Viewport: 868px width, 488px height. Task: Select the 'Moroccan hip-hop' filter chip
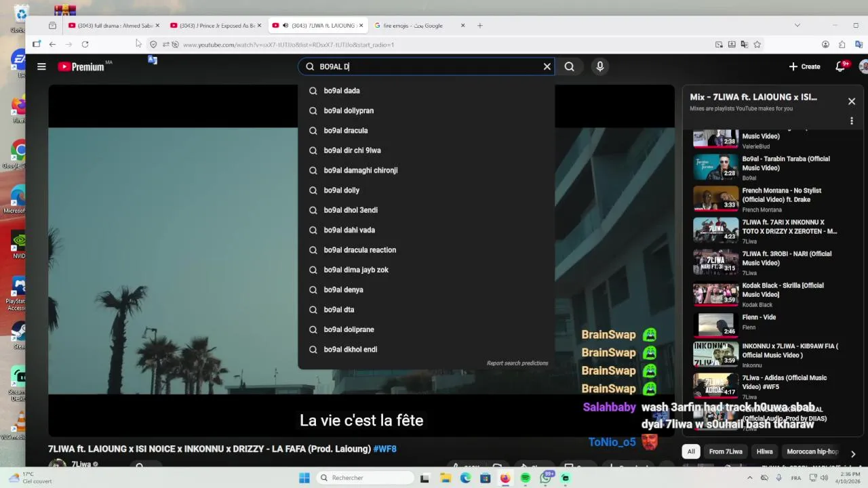812,451
